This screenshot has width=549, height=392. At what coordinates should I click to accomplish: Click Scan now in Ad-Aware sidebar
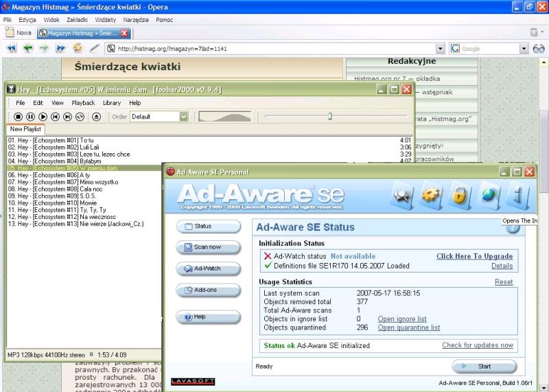(x=209, y=247)
